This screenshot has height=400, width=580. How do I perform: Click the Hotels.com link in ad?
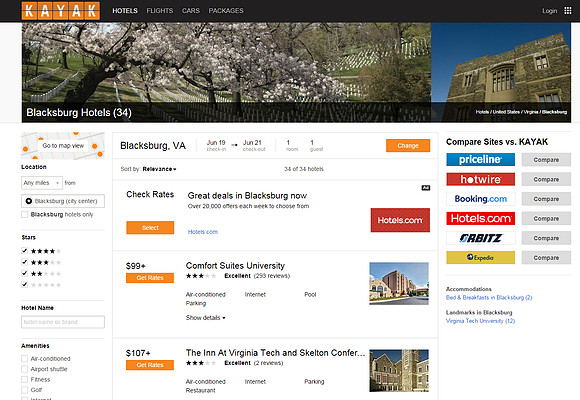pos(203,232)
